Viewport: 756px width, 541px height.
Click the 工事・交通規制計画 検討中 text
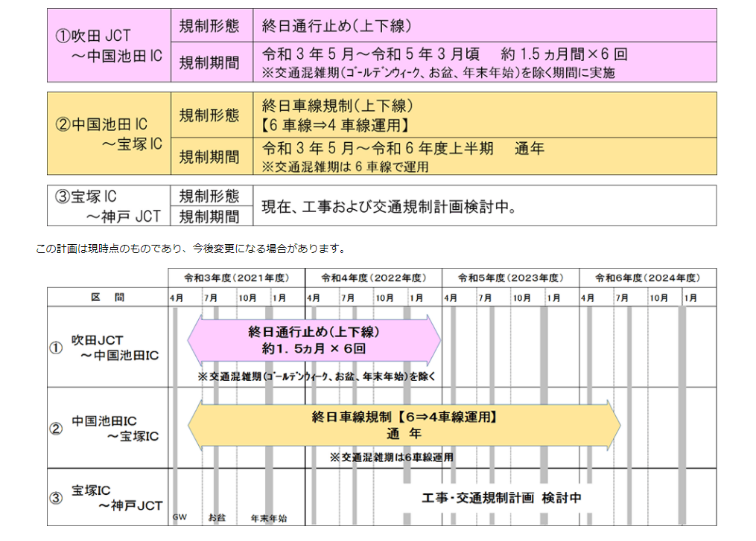pos(501,498)
